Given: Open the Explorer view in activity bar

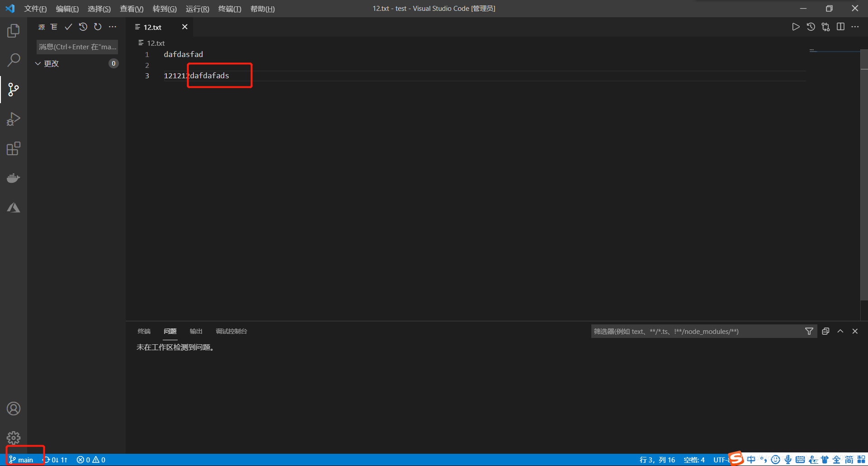Looking at the screenshot, I should 14,31.
